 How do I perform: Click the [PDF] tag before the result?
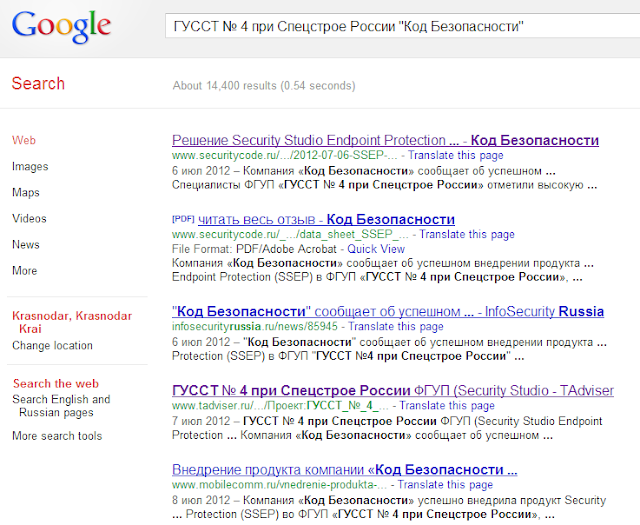point(183,219)
